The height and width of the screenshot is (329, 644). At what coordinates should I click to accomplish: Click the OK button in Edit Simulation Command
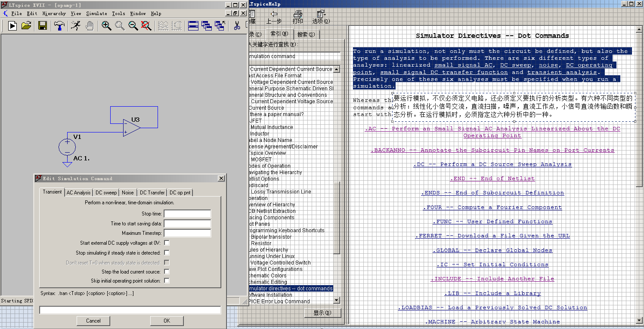pos(167,321)
